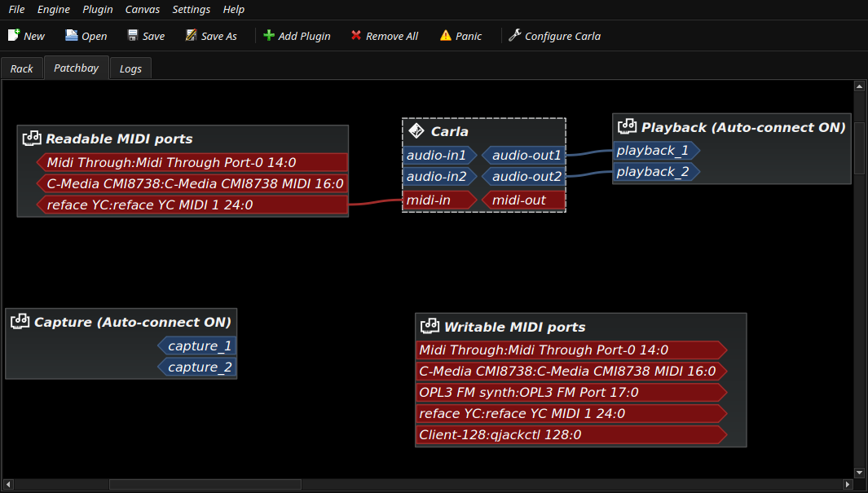
Task: Click the green plus Add Plugin icon
Action: pyautogui.click(x=268, y=35)
